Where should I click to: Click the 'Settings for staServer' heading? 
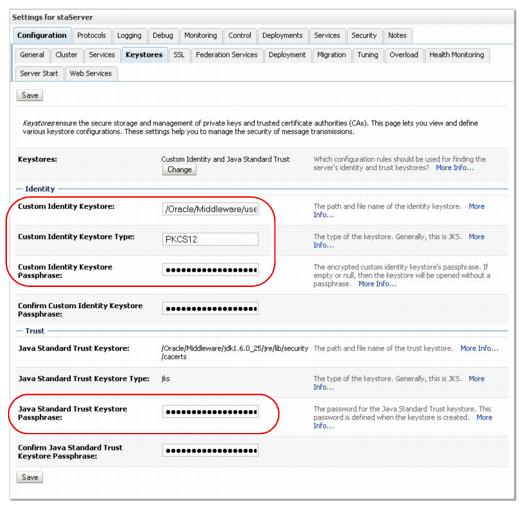(52, 17)
